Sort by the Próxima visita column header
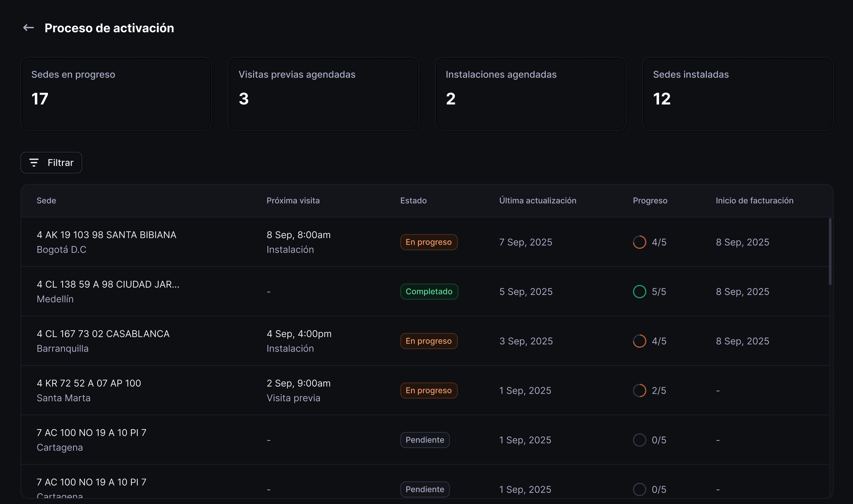The image size is (853, 504). point(293,201)
